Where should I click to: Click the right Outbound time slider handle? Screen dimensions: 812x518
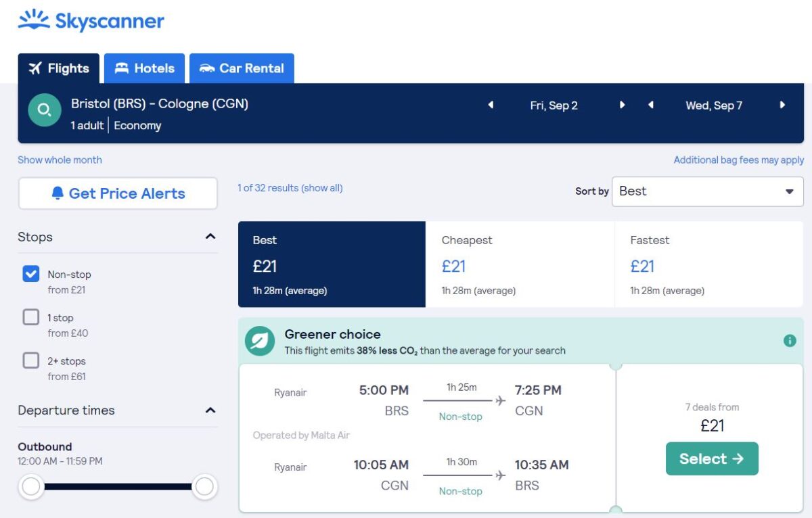coord(204,486)
